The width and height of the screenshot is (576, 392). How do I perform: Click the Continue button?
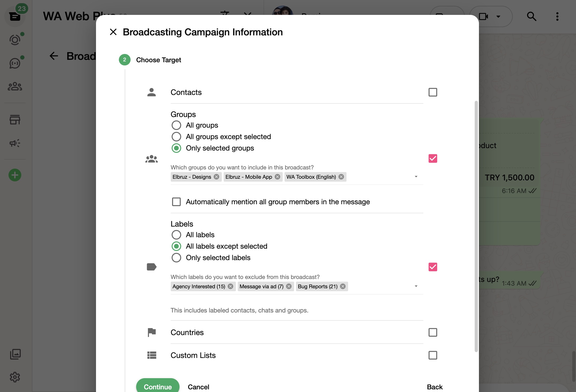coord(157,386)
